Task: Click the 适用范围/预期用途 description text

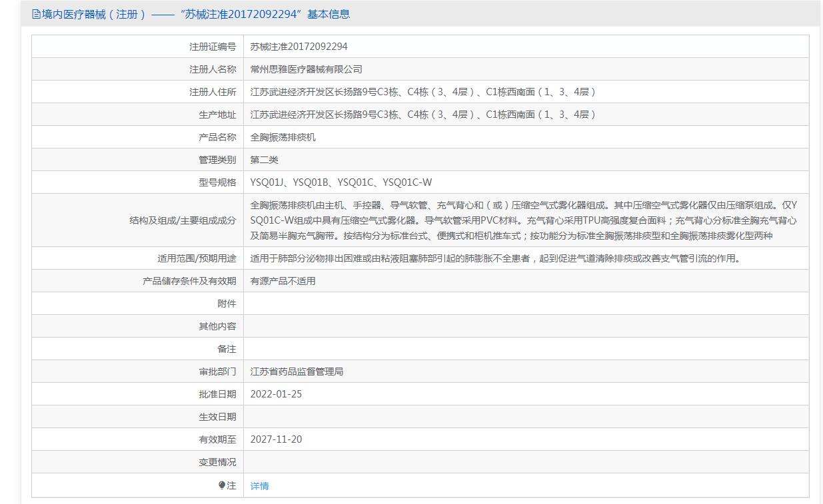Action: (x=495, y=258)
